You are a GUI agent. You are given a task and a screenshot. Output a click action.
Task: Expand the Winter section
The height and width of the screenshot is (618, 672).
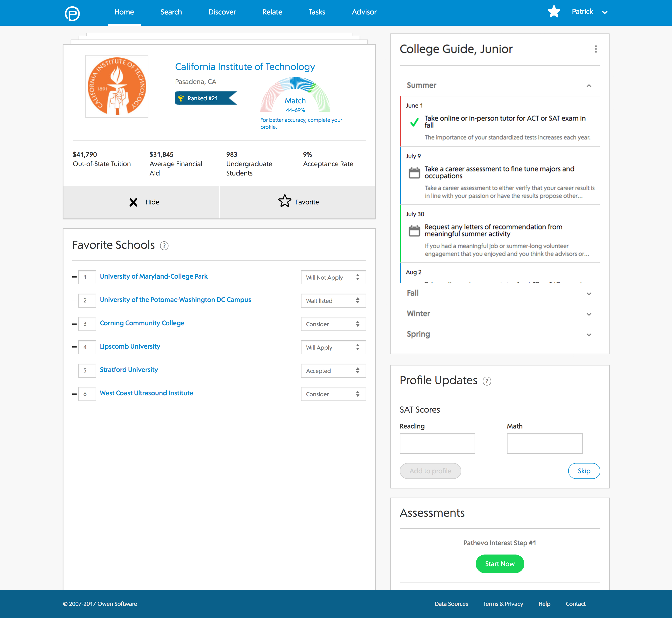[589, 314]
